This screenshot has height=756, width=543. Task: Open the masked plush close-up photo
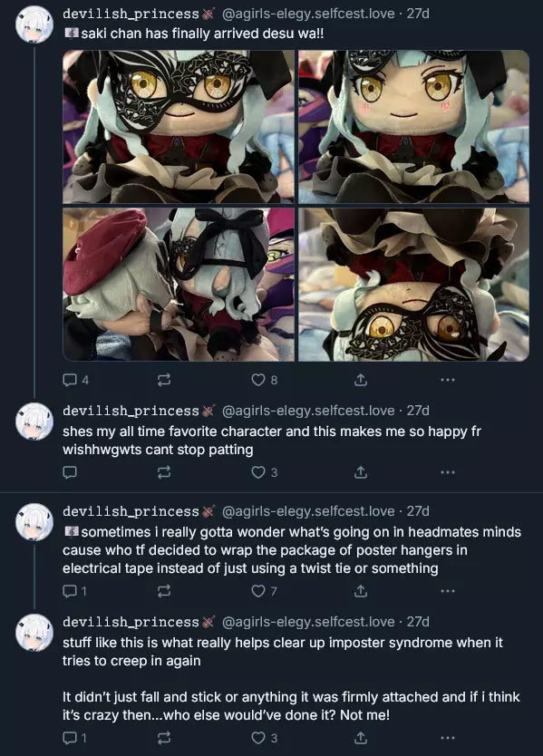click(x=179, y=127)
